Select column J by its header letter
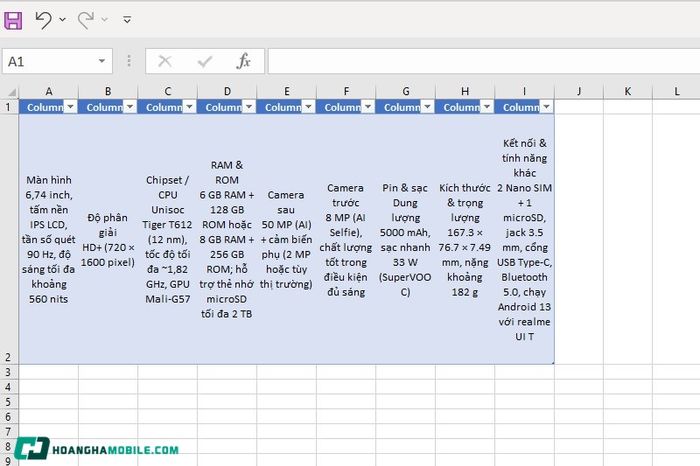This screenshot has width=700, height=466. click(579, 92)
